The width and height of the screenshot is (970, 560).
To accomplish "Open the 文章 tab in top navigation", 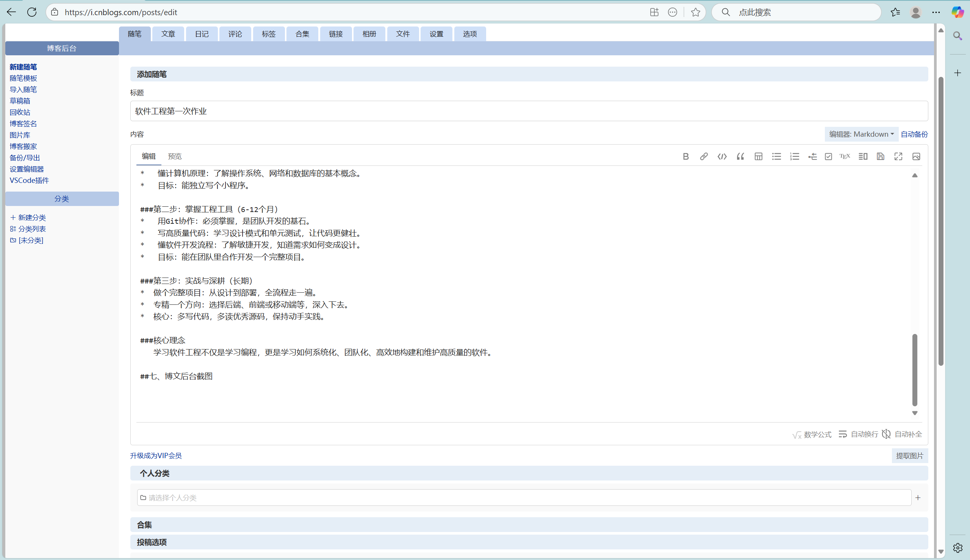I will 168,34.
